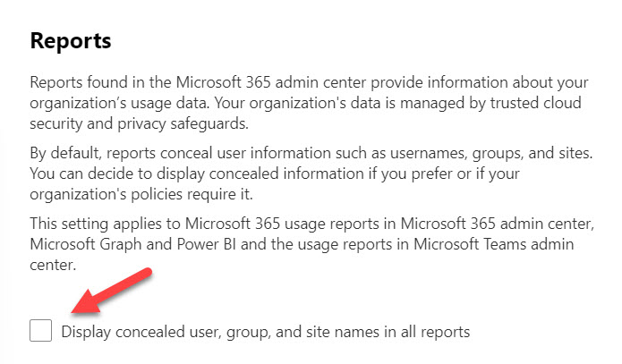Click 'groups, and sites.' text
The image size is (622, 364).
click(x=533, y=154)
